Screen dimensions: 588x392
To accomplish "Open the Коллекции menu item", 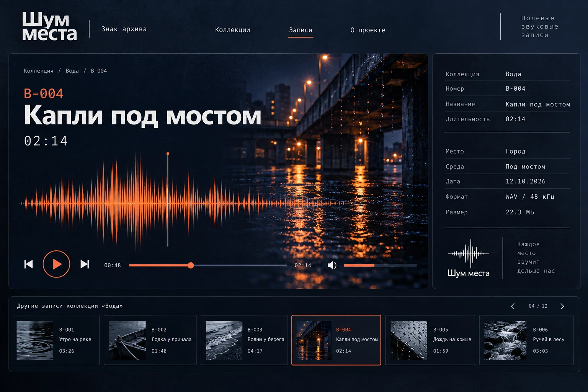I will pos(232,30).
